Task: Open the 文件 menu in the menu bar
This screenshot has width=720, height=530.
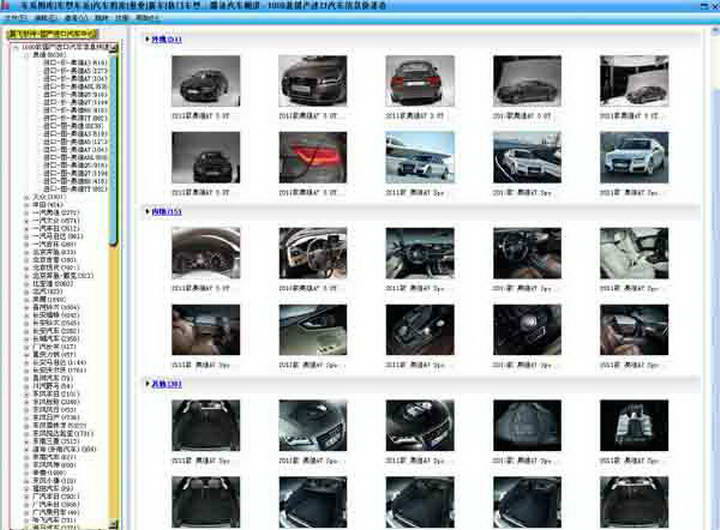Action: pos(12,19)
